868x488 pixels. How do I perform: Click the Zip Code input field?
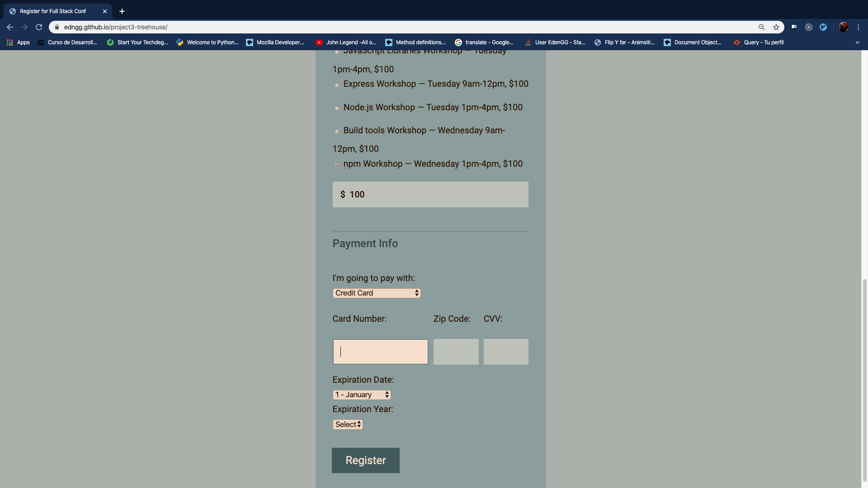456,352
